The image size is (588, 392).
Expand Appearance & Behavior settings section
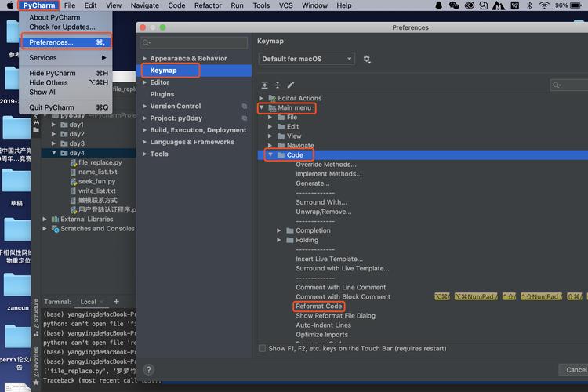click(x=144, y=59)
